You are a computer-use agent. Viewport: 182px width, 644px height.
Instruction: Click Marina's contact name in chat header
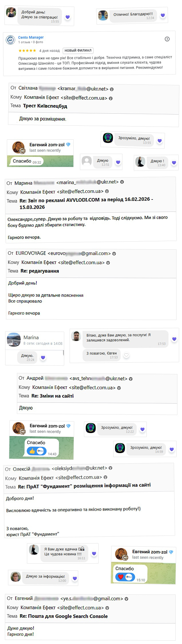(31, 337)
